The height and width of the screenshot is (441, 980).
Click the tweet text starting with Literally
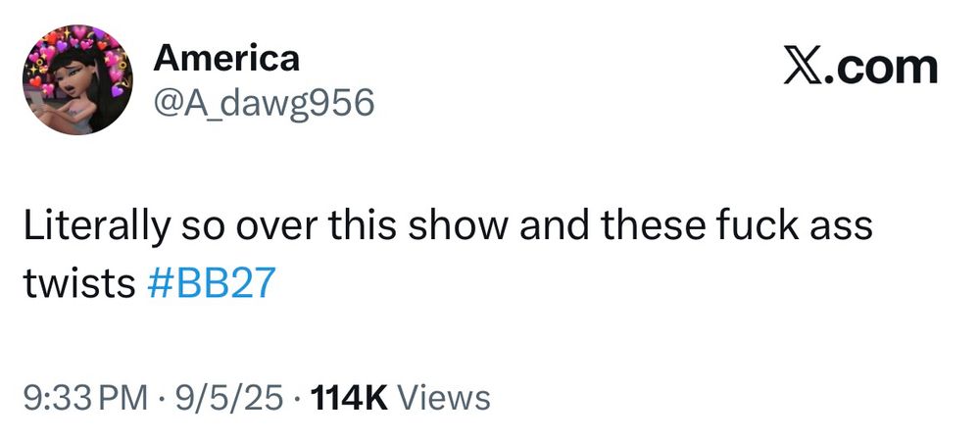(448, 255)
